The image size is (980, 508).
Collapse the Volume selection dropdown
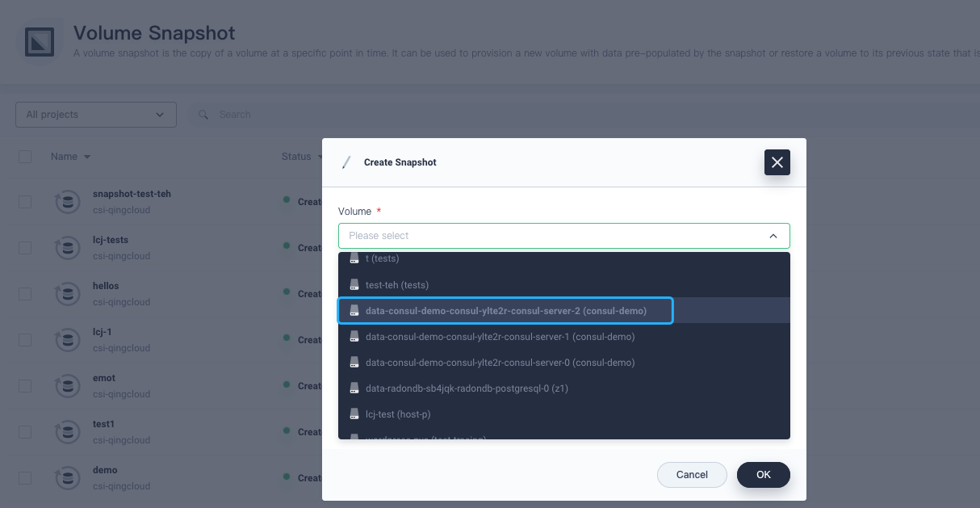773,235
